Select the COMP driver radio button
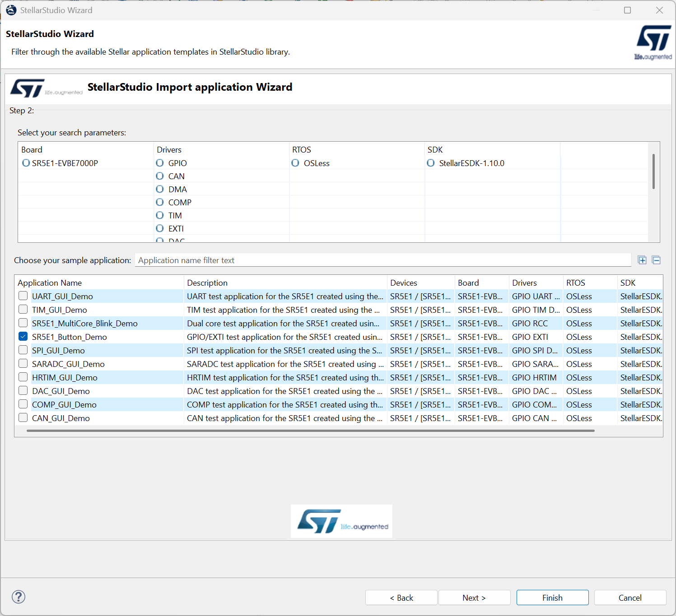 click(x=160, y=202)
